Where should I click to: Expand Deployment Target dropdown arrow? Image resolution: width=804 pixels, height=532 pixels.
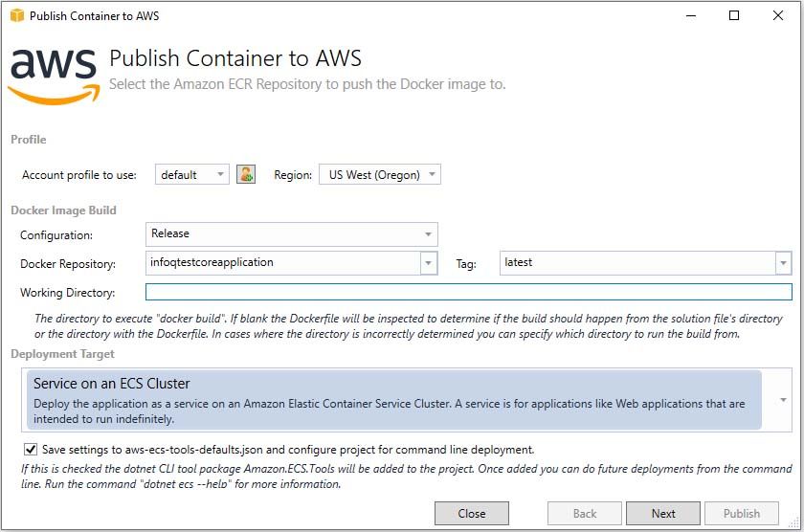(x=784, y=400)
